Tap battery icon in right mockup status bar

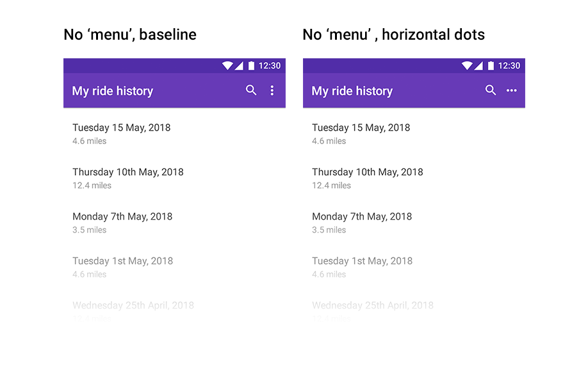491,66
